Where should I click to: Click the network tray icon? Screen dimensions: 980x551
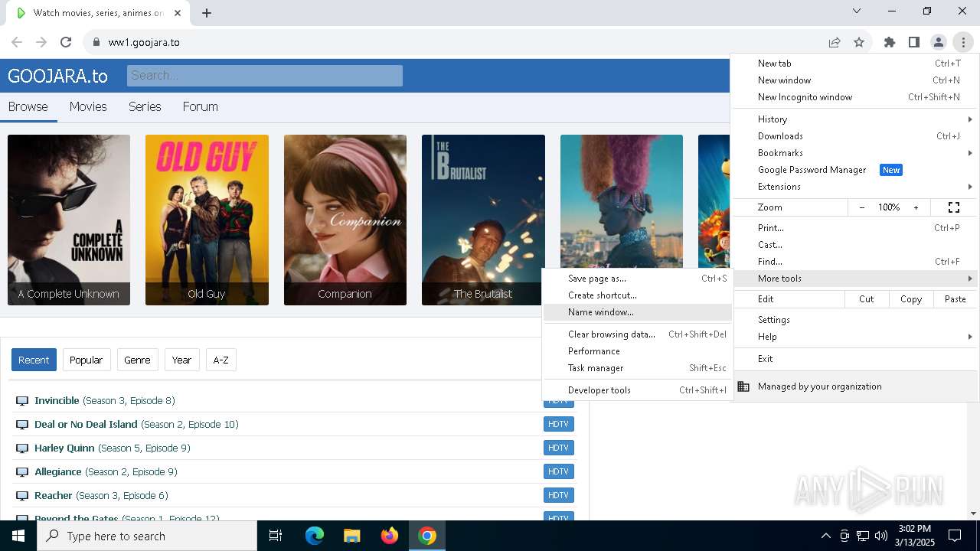tap(863, 536)
